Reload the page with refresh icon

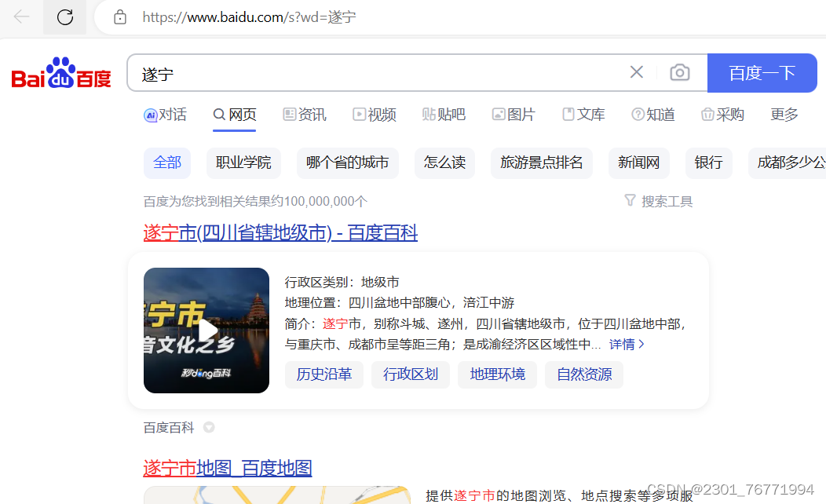[x=65, y=16]
